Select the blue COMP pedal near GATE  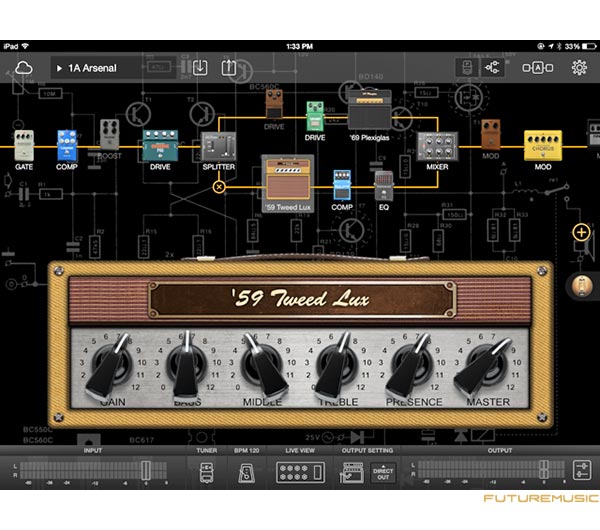pyautogui.click(x=67, y=145)
